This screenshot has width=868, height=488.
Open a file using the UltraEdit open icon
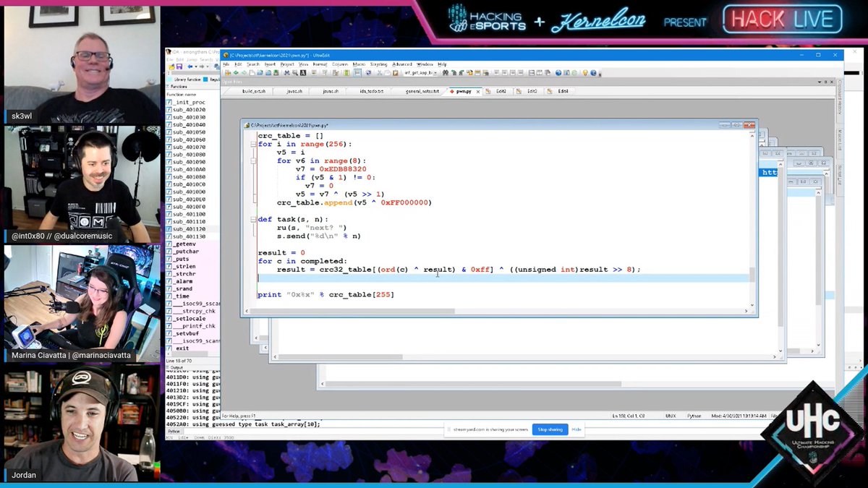coord(260,72)
